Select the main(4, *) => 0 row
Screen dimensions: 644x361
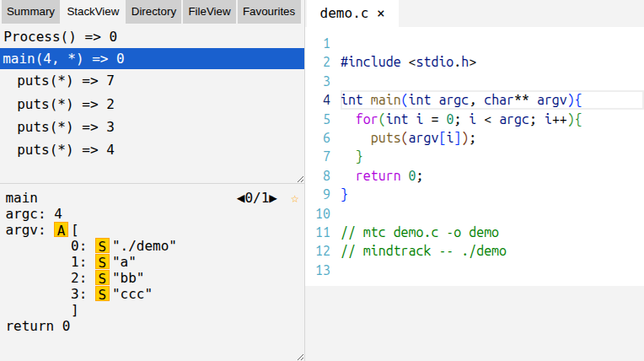point(152,58)
